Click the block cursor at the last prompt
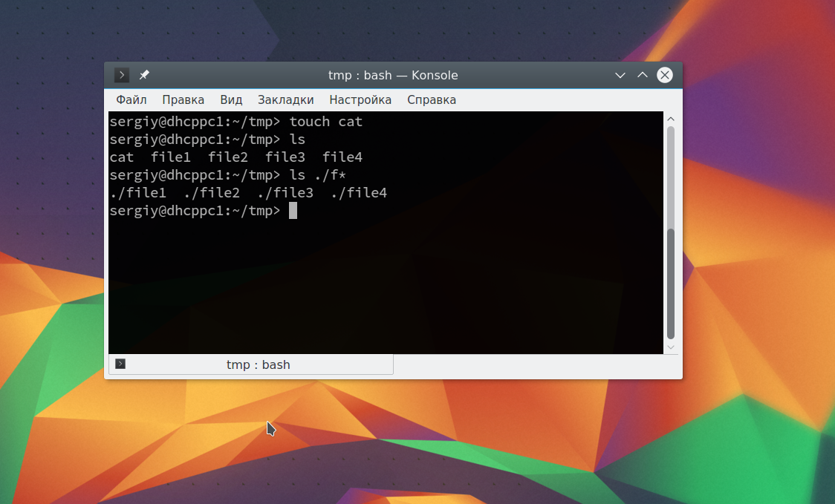The image size is (835, 504). 293,211
